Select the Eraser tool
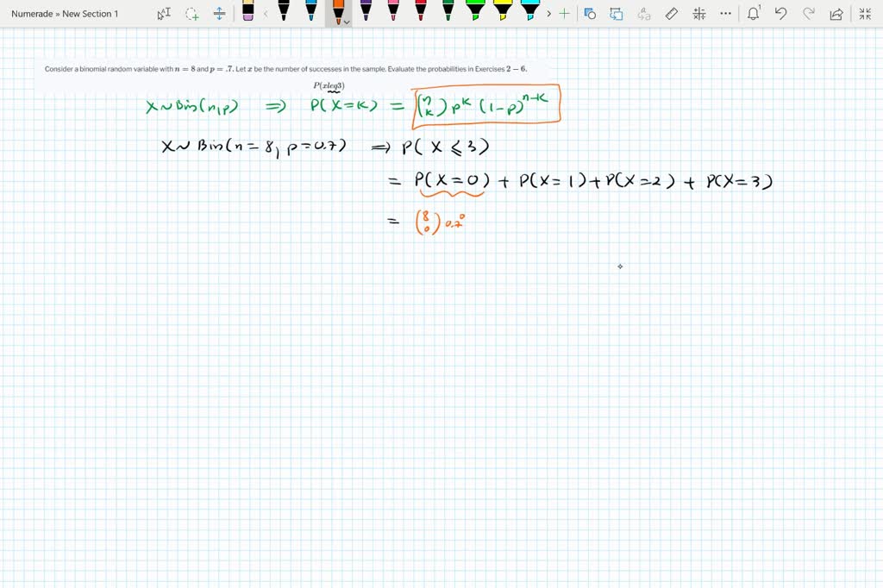 tap(247, 14)
